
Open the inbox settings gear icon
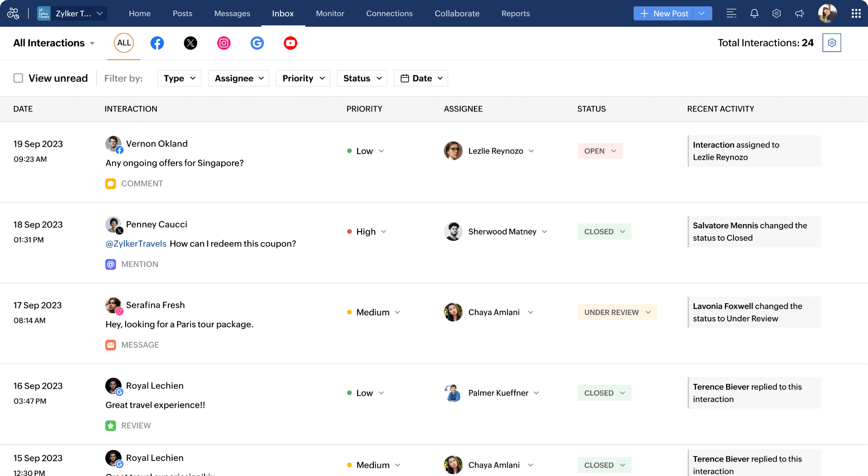[x=832, y=42]
